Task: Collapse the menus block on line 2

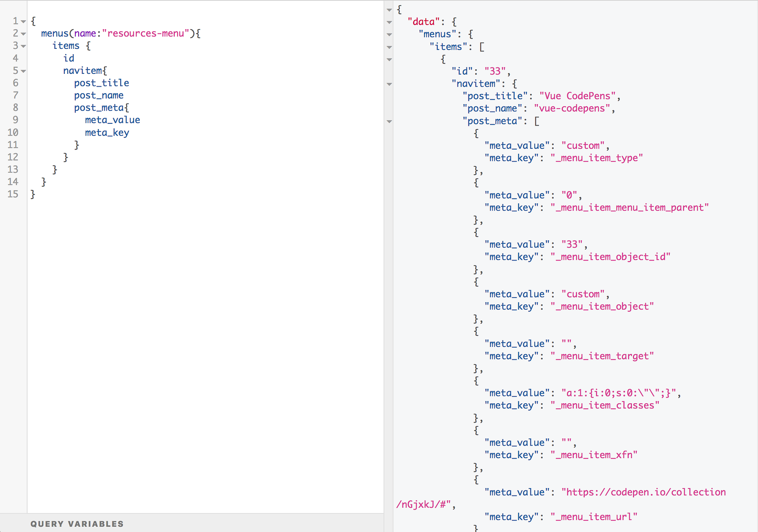Action: point(23,34)
